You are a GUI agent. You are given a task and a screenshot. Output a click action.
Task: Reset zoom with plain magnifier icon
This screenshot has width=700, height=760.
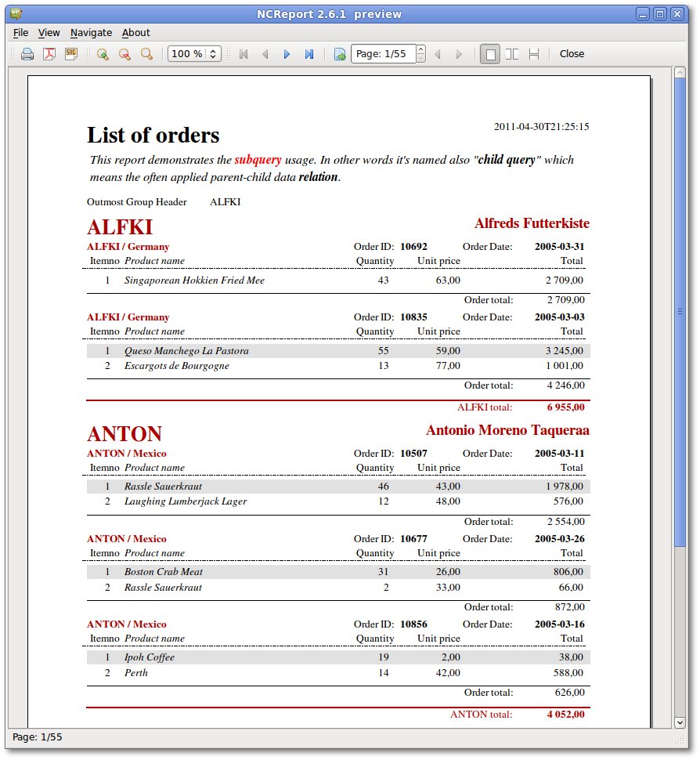point(146,54)
